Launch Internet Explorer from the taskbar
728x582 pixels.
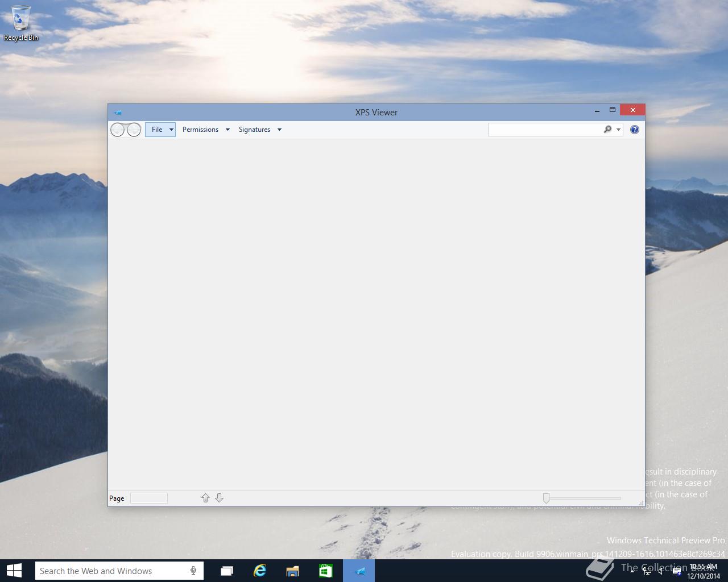[259, 571]
